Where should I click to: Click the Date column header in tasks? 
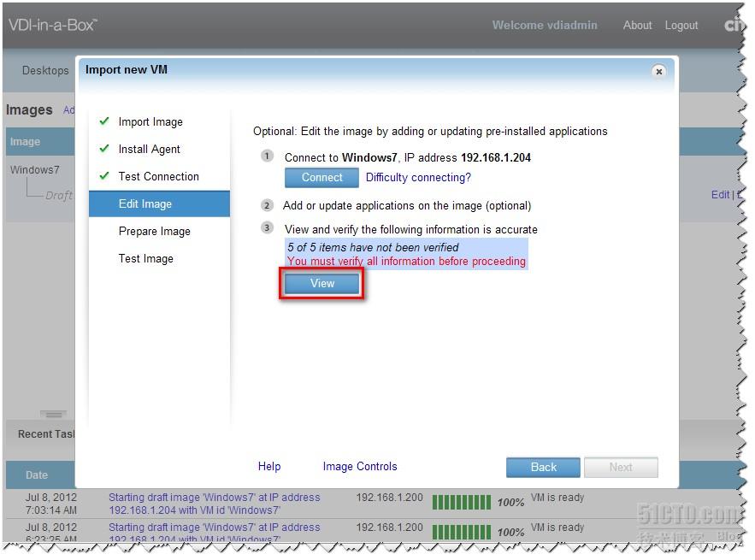tap(37, 475)
